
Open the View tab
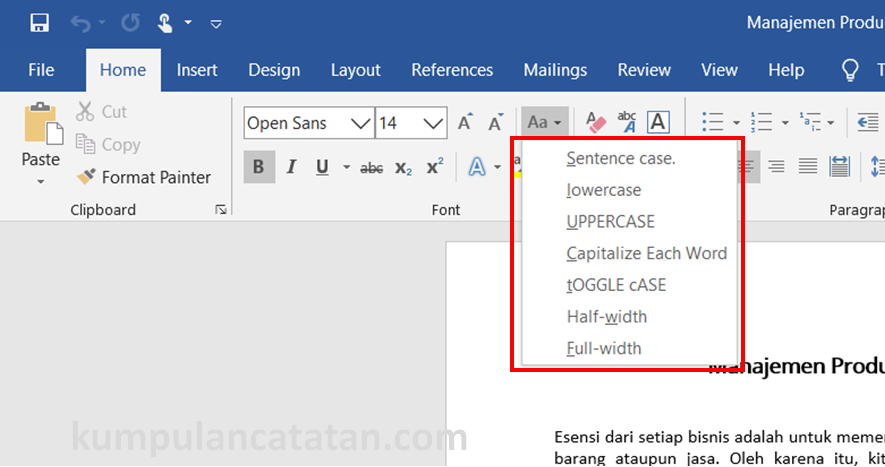[720, 70]
